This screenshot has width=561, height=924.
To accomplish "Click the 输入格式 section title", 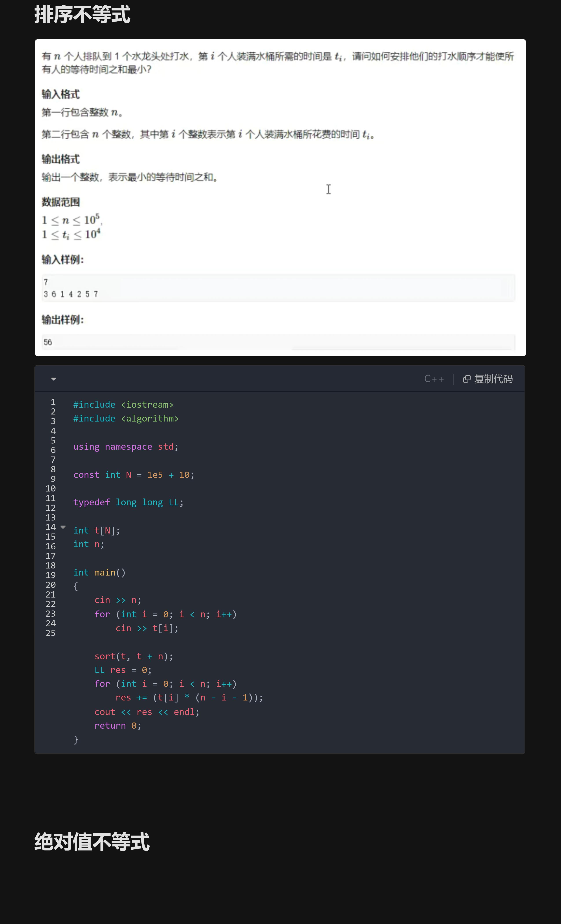I will click(60, 94).
